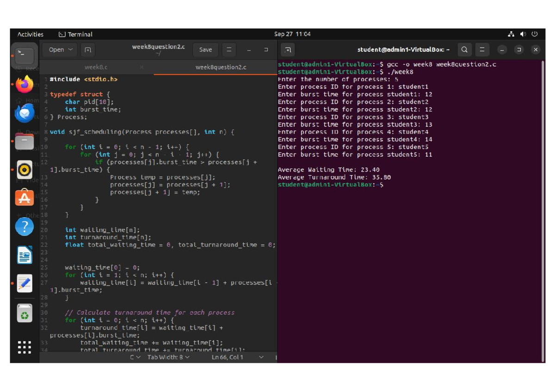555x392 pixels.
Task: Open LibreOffice Writer from the dock
Action: pyautogui.click(x=25, y=255)
